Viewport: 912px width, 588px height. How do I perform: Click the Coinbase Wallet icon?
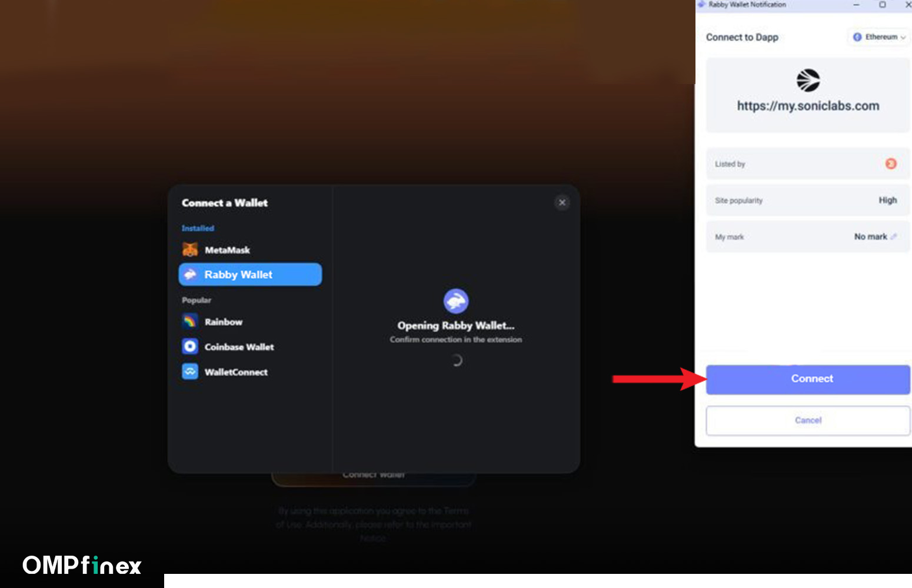point(189,346)
